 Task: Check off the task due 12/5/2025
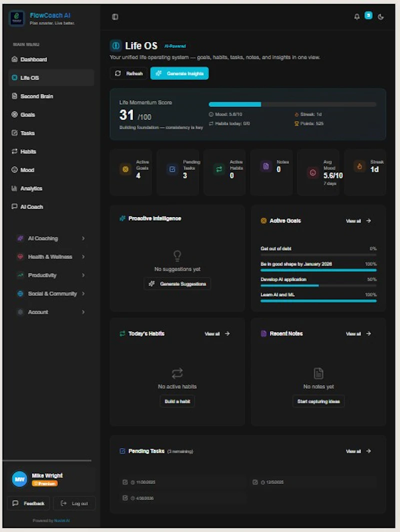point(255,482)
